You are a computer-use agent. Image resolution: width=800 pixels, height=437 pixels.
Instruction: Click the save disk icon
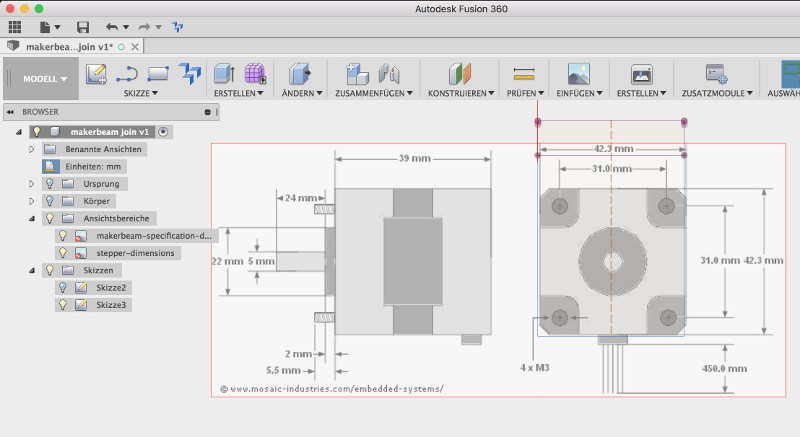[82, 26]
